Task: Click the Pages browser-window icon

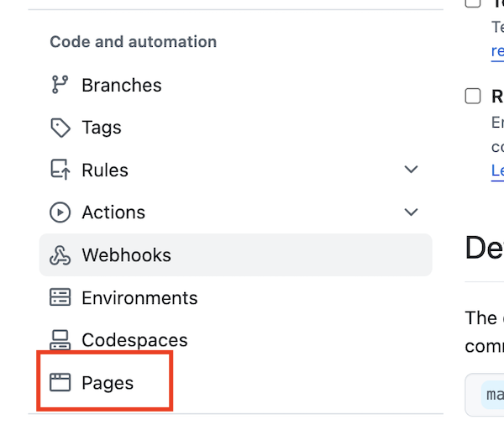Action: click(60, 383)
